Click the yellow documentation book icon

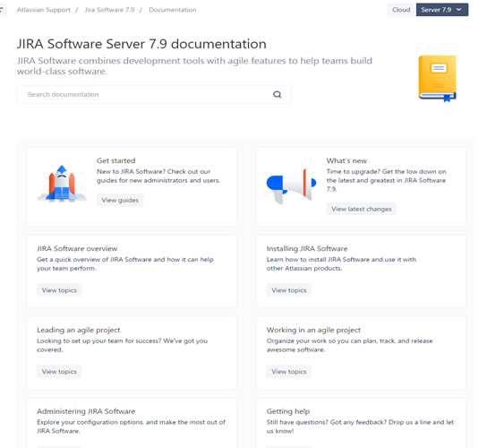pyautogui.click(x=438, y=79)
